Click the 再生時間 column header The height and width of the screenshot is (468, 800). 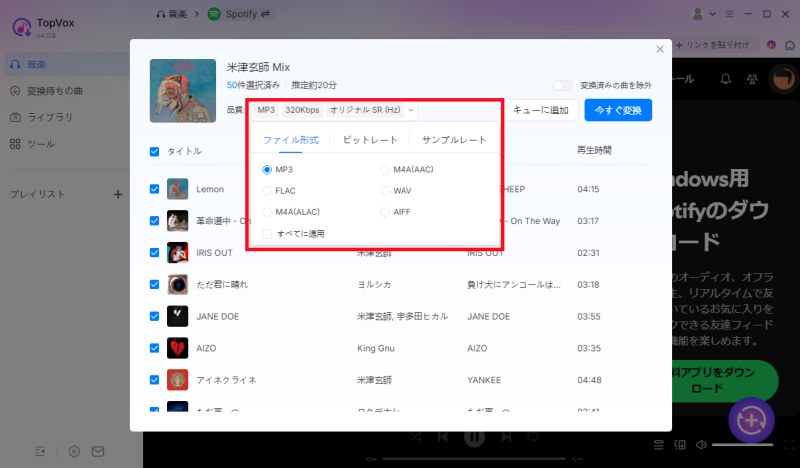(594, 150)
